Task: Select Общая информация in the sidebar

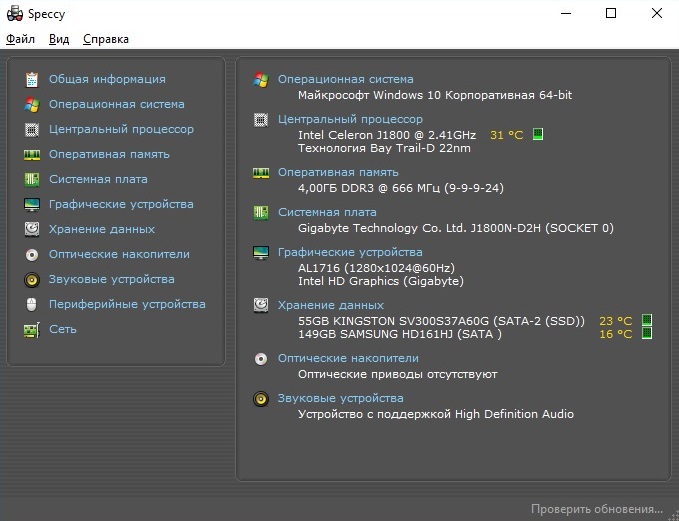Action: click(x=107, y=79)
